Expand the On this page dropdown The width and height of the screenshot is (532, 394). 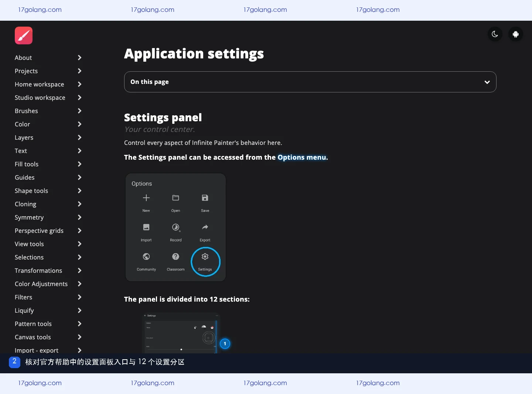click(x=310, y=82)
